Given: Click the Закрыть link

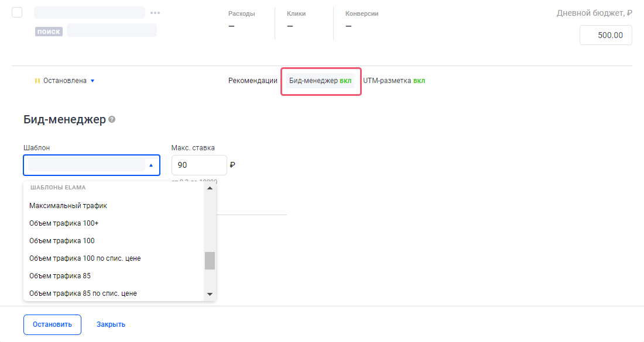Looking at the screenshot, I should tap(111, 324).
